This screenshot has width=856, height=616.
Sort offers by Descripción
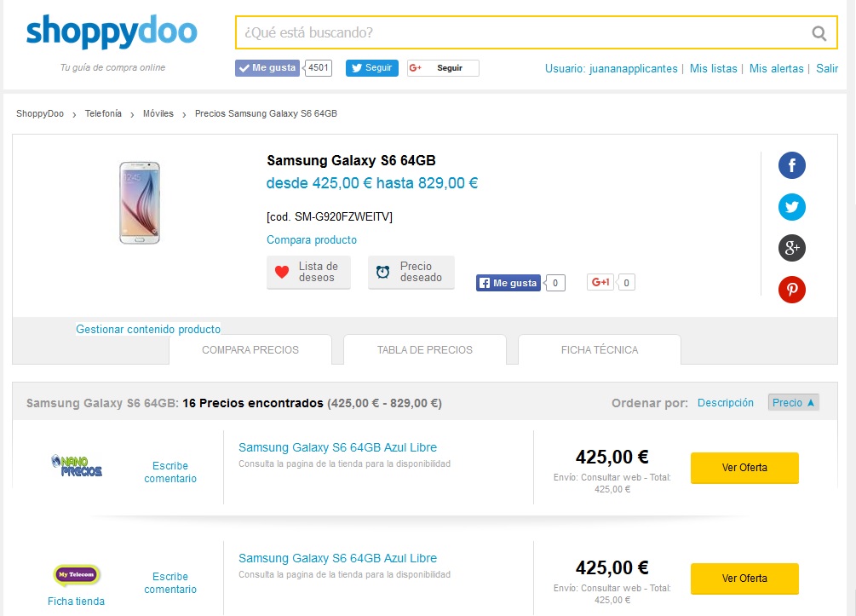click(725, 403)
